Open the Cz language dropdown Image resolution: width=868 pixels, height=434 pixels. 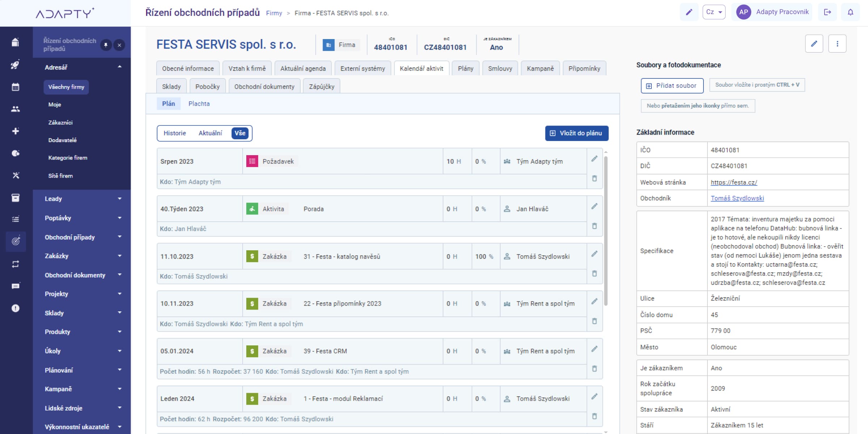click(714, 12)
